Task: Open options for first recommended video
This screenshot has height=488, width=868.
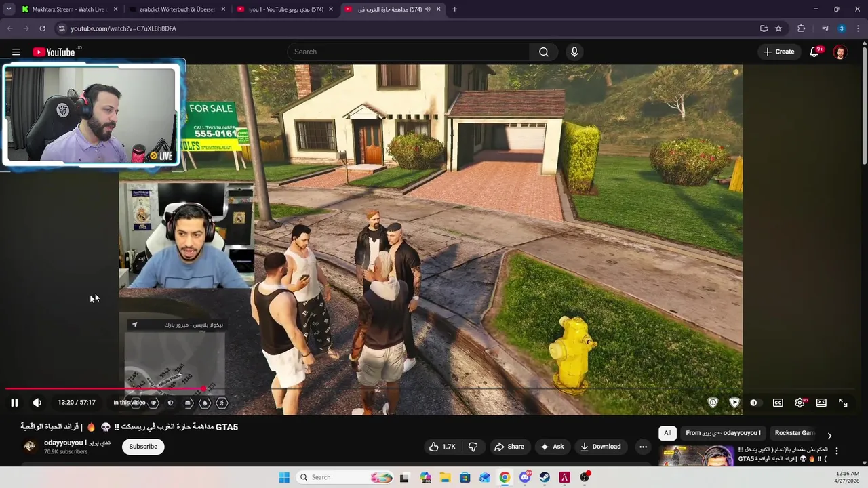Action: pyautogui.click(x=836, y=451)
